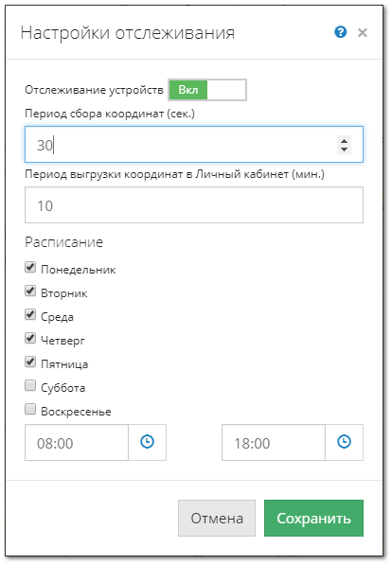Click the Отмена button

(x=217, y=519)
